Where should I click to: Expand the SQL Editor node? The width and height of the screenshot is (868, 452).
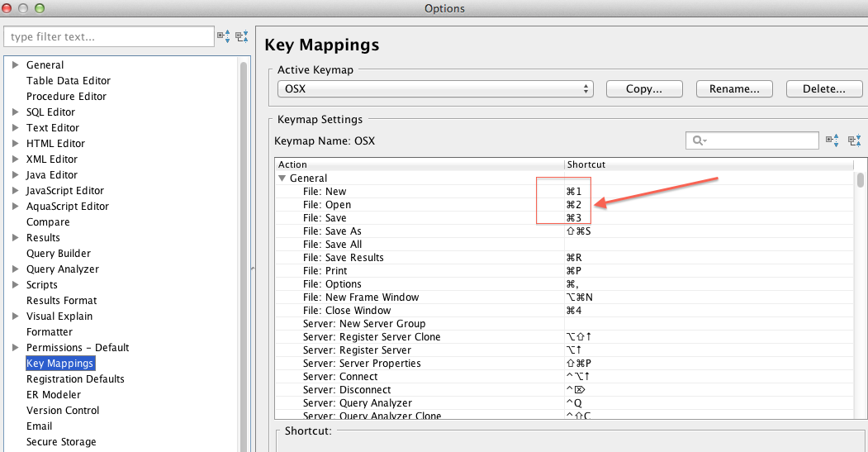click(16, 112)
